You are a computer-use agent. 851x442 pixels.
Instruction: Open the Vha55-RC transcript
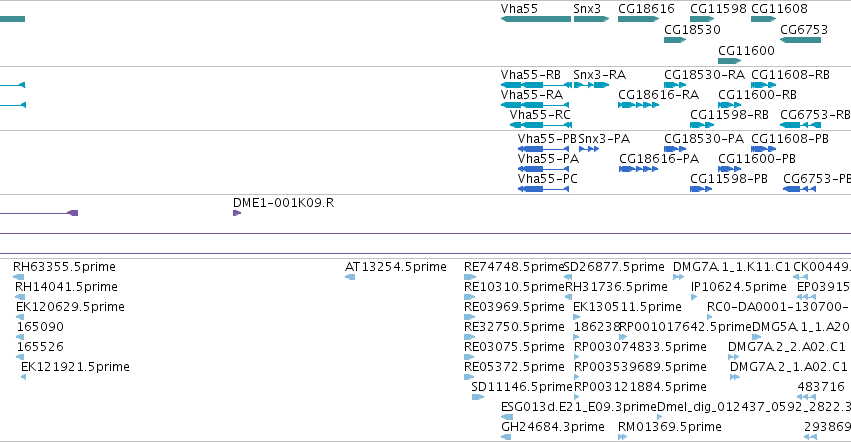click(x=540, y=115)
